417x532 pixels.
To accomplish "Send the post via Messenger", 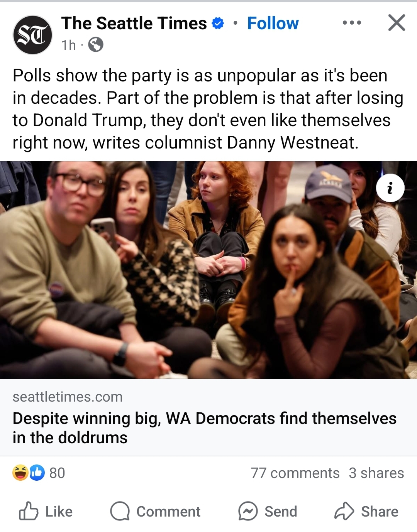I will [268, 512].
